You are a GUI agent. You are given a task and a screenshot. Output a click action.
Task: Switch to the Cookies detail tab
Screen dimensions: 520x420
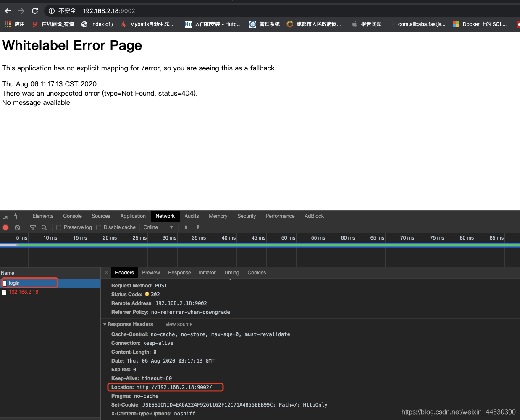coord(257,273)
